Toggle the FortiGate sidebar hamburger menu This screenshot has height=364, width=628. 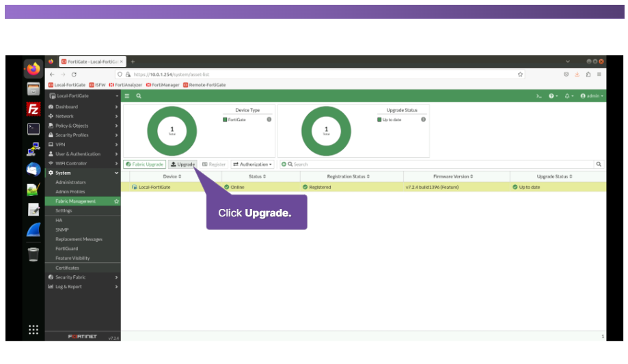point(127,96)
